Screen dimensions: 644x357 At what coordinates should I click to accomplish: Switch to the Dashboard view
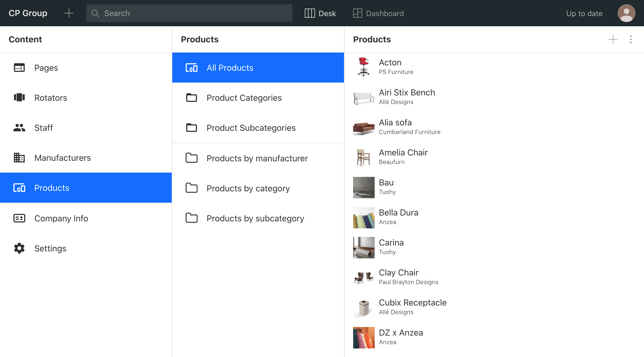click(378, 13)
